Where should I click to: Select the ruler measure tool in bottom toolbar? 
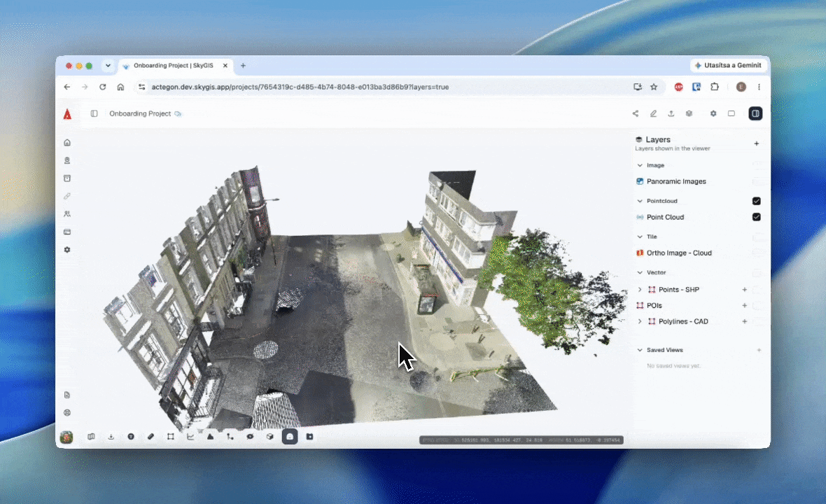(150, 437)
